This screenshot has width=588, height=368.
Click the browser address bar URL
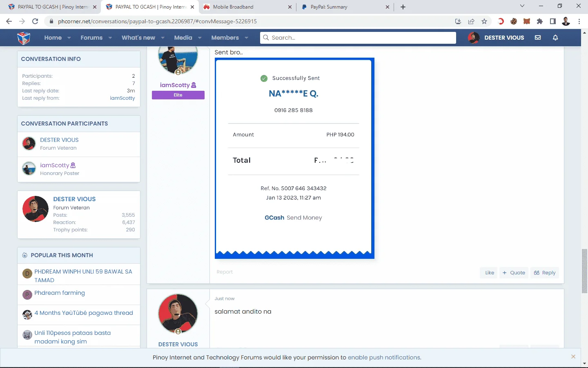157,21
